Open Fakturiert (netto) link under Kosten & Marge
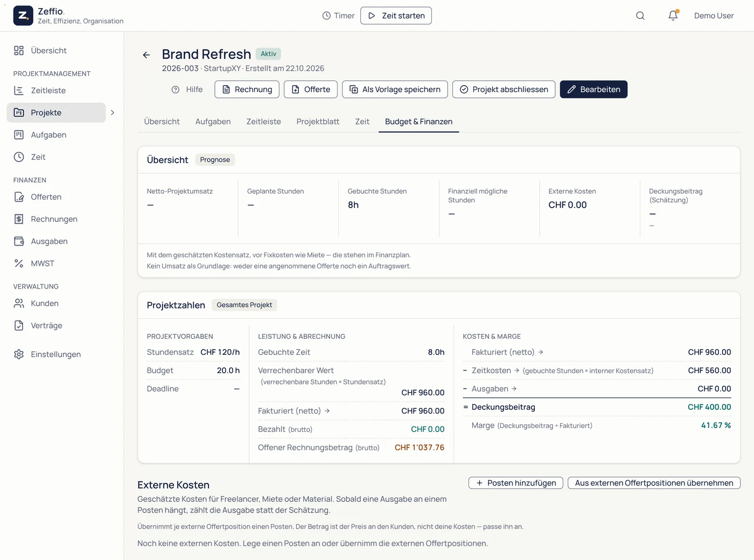 click(x=507, y=352)
